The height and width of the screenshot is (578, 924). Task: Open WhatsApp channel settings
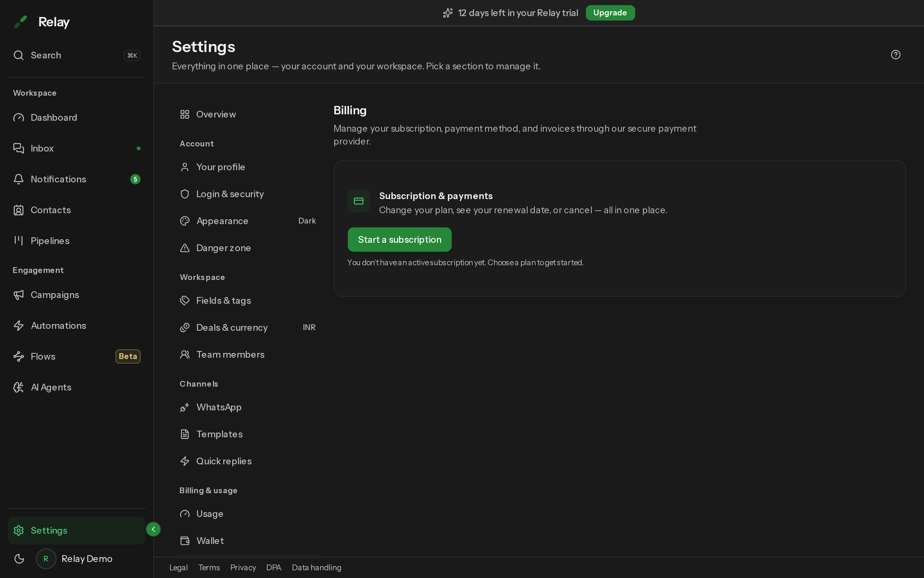point(248,407)
